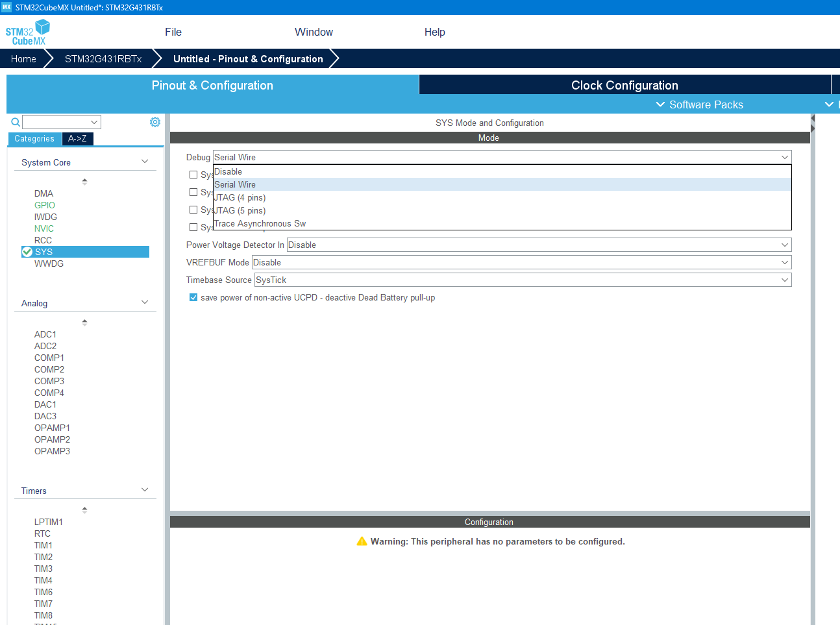The height and width of the screenshot is (625, 840).
Task: Select Trace Asynchronous Sw option
Action: [502, 223]
